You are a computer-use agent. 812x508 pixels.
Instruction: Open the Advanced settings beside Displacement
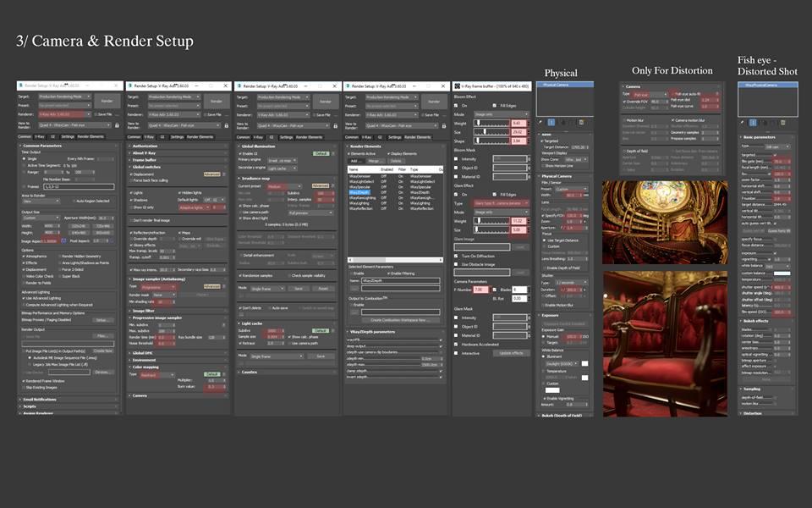coord(212,174)
